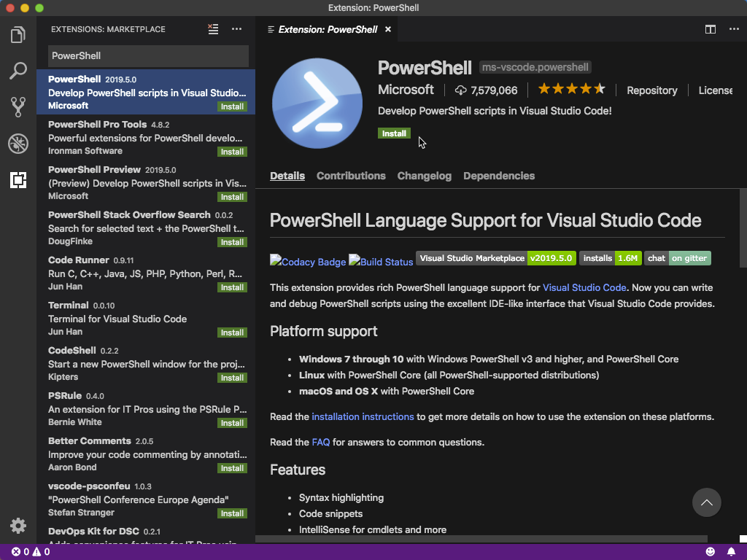This screenshot has height=560, width=747.
Task: Open the installation instructions link
Action: pos(363,417)
